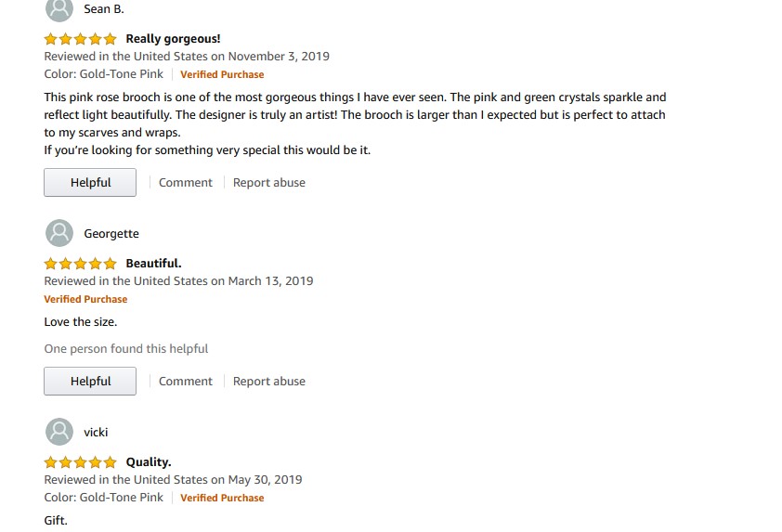The height and width of the screenshot is (532, 782).
Task: Click Verified Purchase on Georgette's review
Action: coord(85,300)
